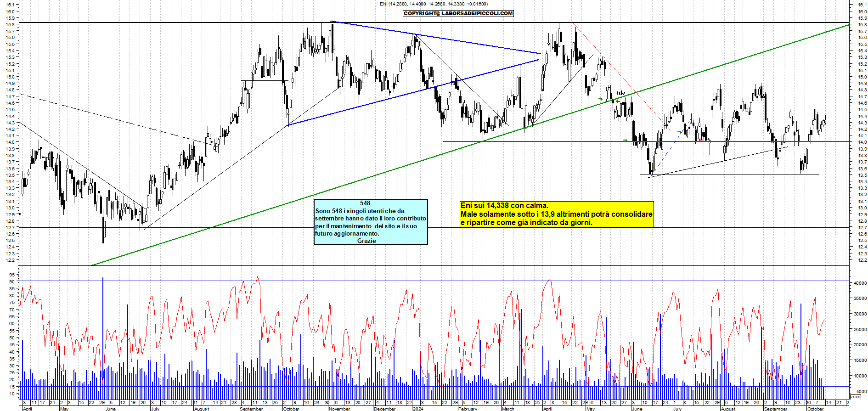Select the upper blue descending triangle line

[435, 38]
